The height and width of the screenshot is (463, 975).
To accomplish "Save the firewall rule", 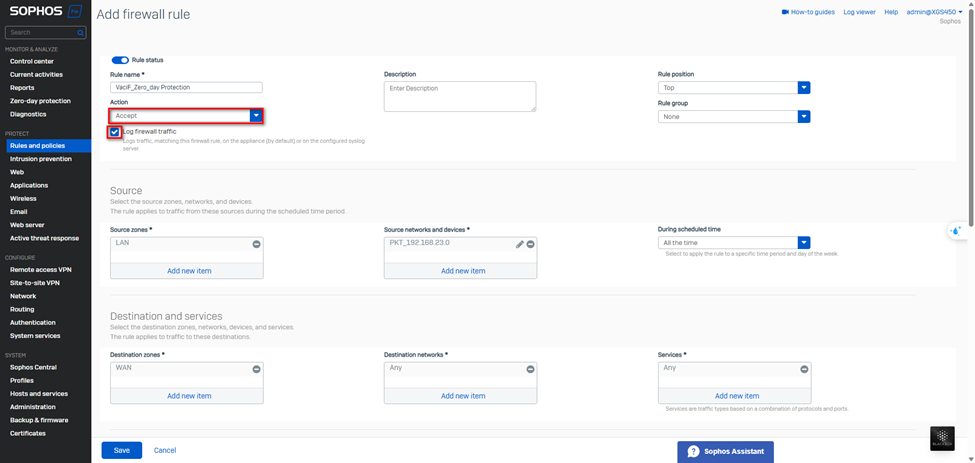I will 121,450.
